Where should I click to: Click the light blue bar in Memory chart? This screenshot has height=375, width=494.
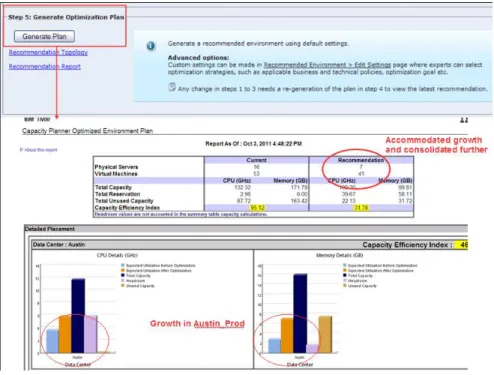click(275, 346)
